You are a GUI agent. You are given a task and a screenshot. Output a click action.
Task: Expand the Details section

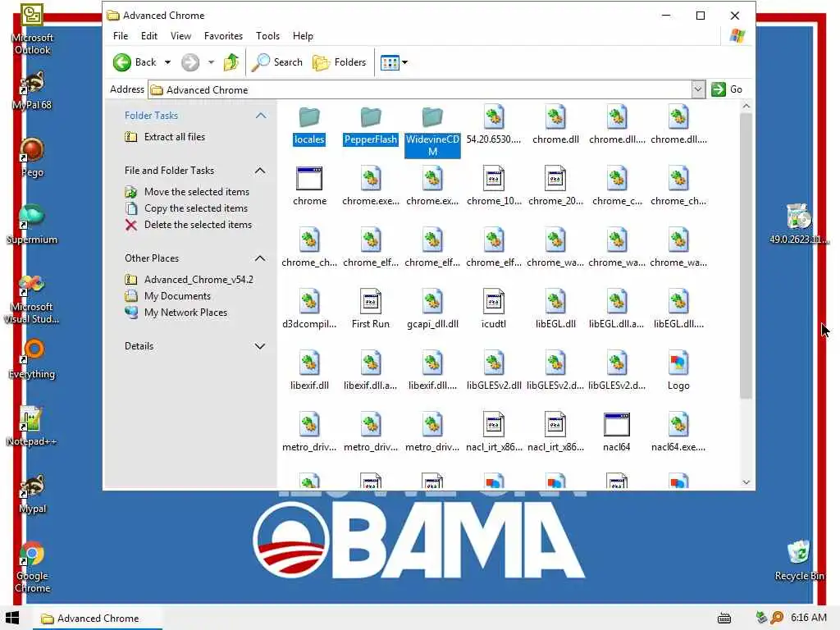[x=260, y=346]
